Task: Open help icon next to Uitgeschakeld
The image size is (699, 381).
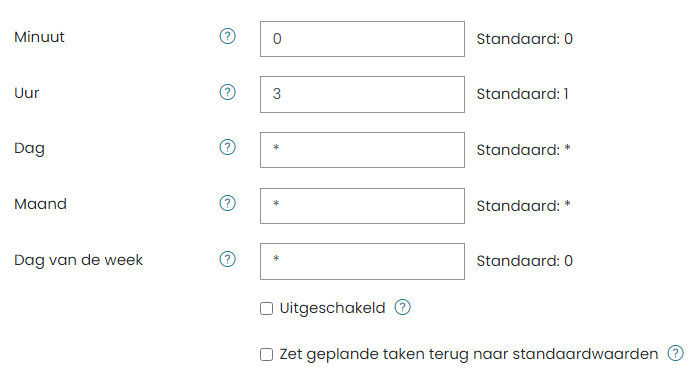Action: coord(403,307)
